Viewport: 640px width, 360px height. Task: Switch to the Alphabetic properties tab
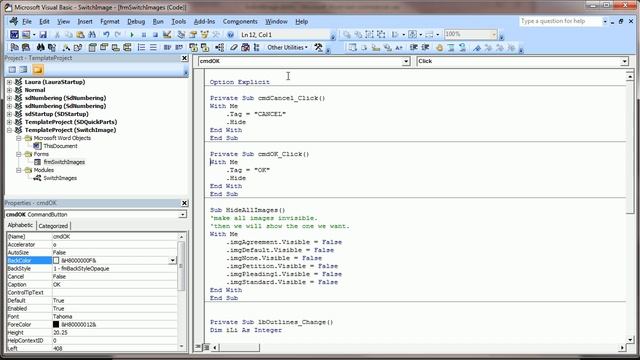20,225
